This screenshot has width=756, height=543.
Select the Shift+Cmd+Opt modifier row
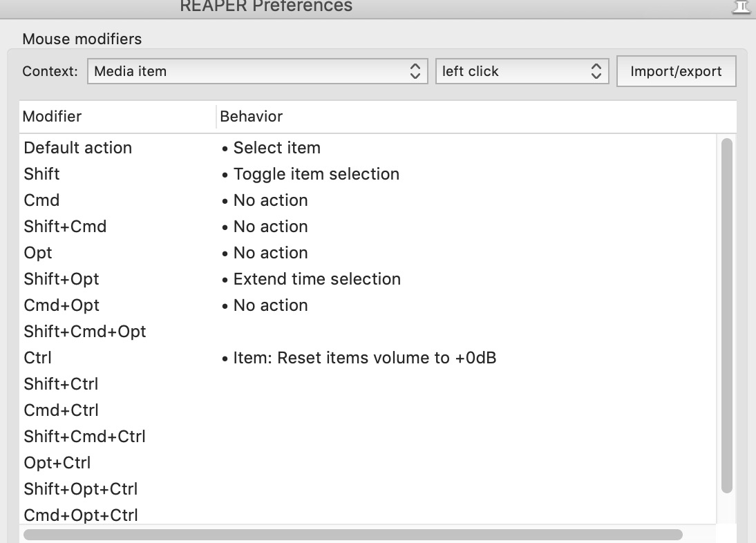[85, 332]
